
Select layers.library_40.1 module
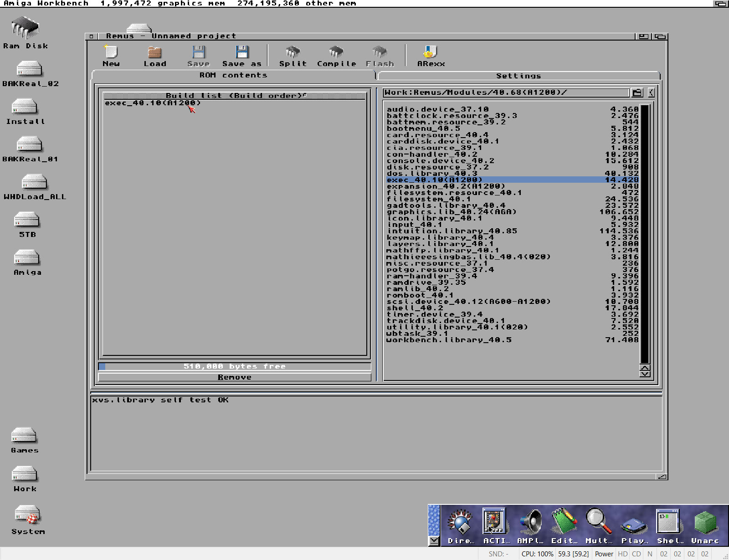(x=513, y=244)
